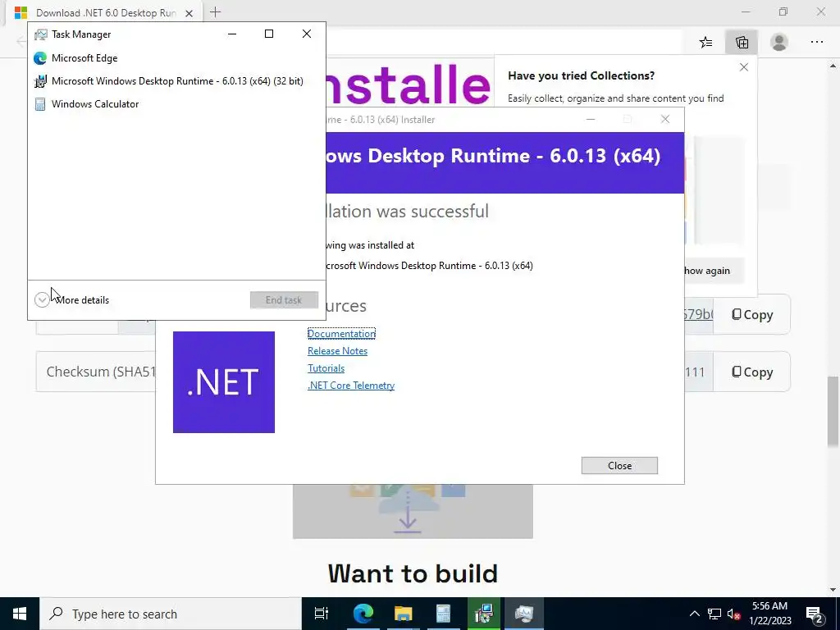Click Microsoft Edge icon in Task Manager

tap(40, 58)
